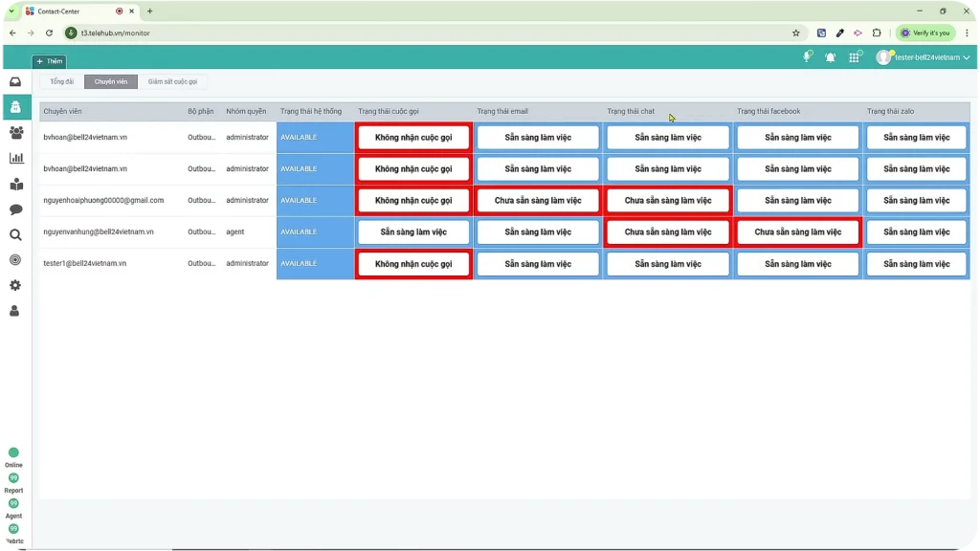The width and height of the screenshot is (980, 551).
Task: Click the '+ Thêm' button
Action: (49, 60)
